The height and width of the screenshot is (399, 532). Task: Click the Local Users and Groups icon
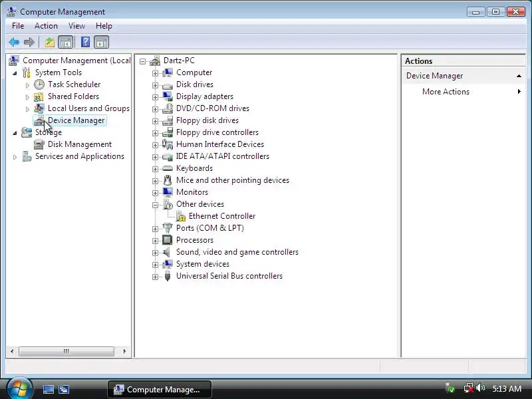tap(39, 108)
